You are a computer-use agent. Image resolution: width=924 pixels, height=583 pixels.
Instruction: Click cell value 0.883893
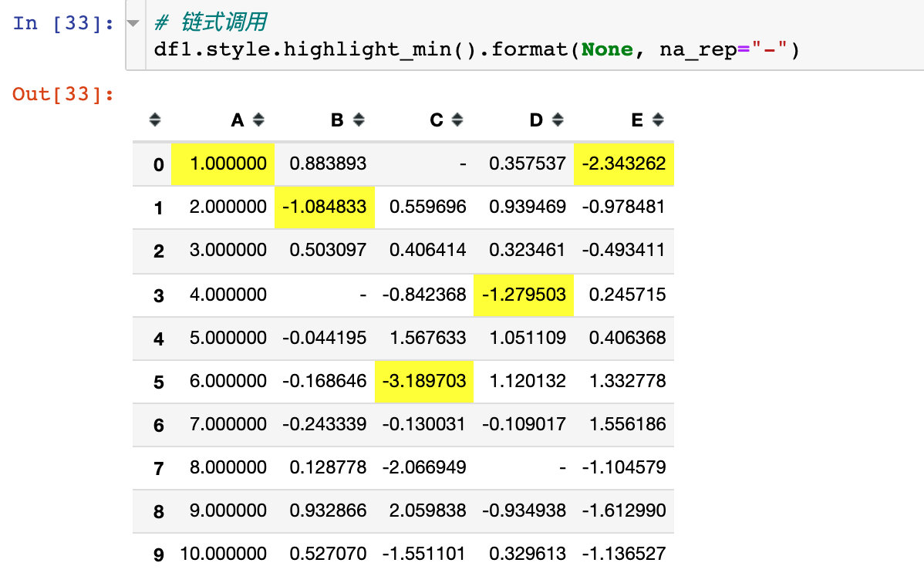(328, 163)
